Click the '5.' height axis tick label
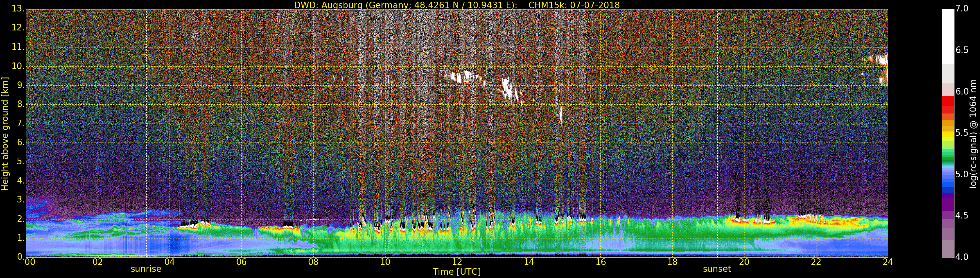Image resolution: width=980 pixels, height=278 pixels. (21, 162)
